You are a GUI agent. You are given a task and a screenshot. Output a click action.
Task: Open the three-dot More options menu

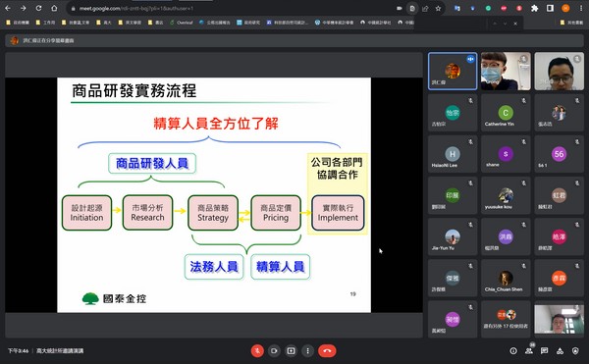coord(307,351)
